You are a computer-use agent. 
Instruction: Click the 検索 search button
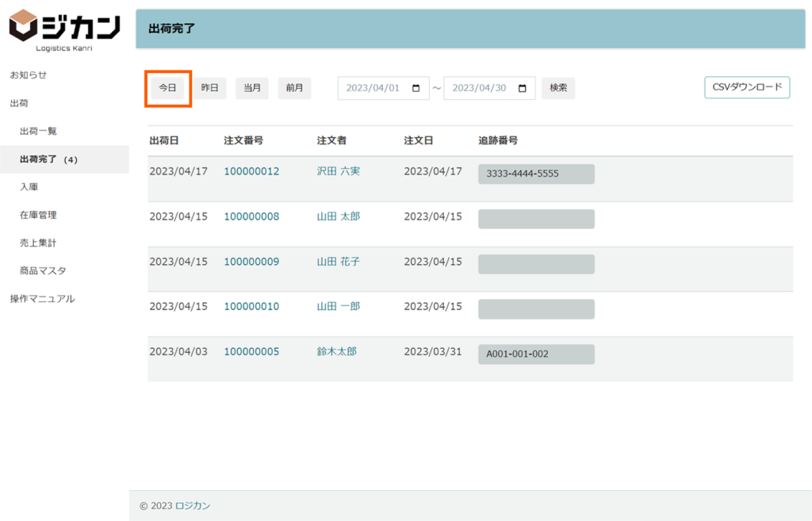pyautogui.click(x=558, y=88)
